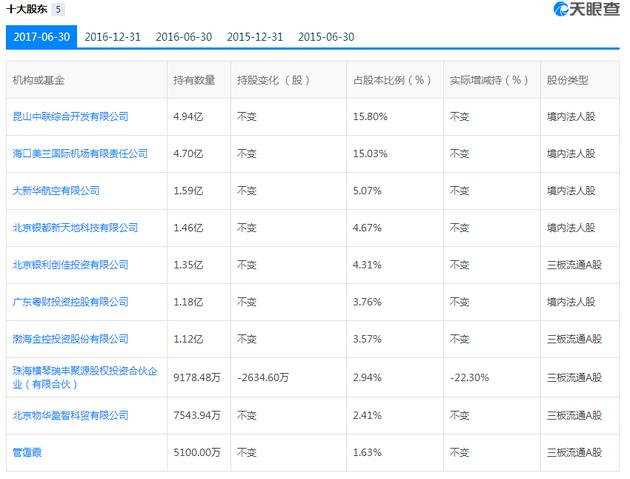Viewport: 630px width, 479px height.
Task: Click the 1.12亿 holding value
Action: (x=188, y=339)
